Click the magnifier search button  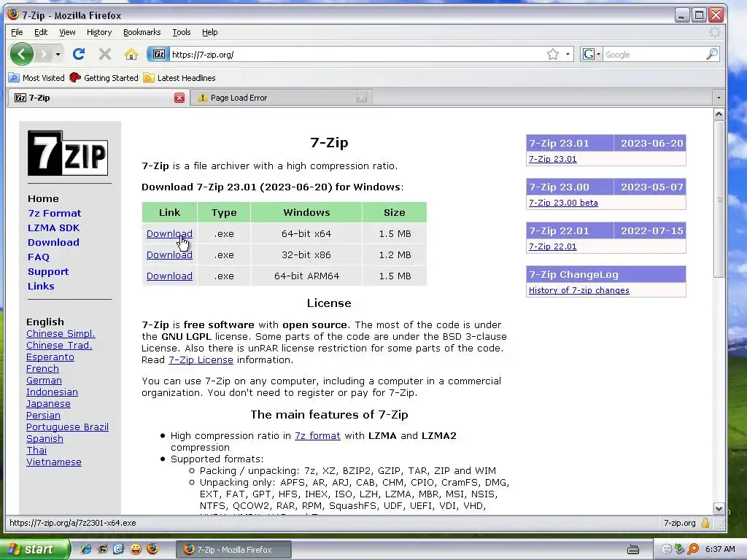[712, 54]
